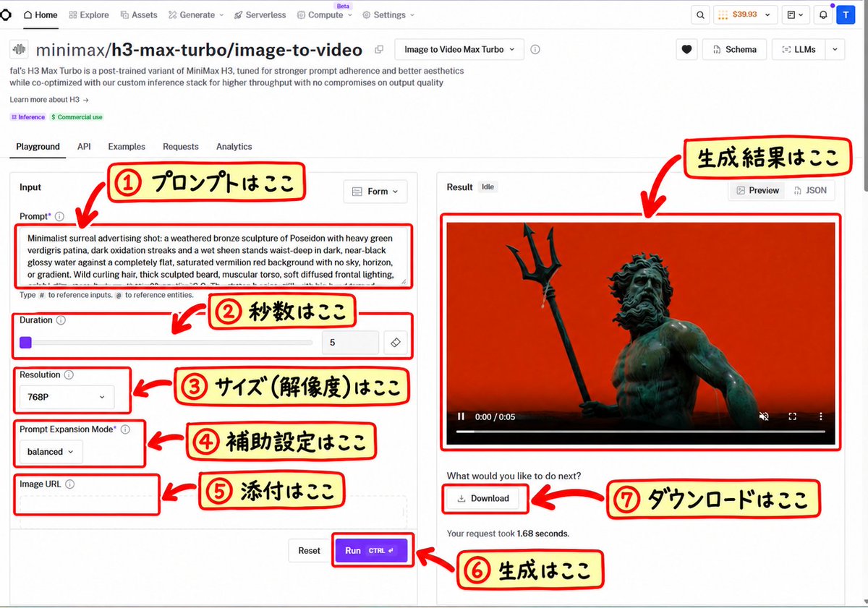Viewport: 868px width, 608px height.
Task: Download the generated video
Action: pyautogui.click(x=483, y=498)
